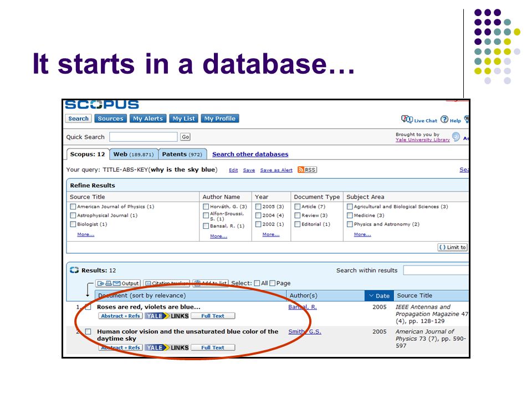Open Yale University Library link
532x399 pixels.
tap(423, 140)
